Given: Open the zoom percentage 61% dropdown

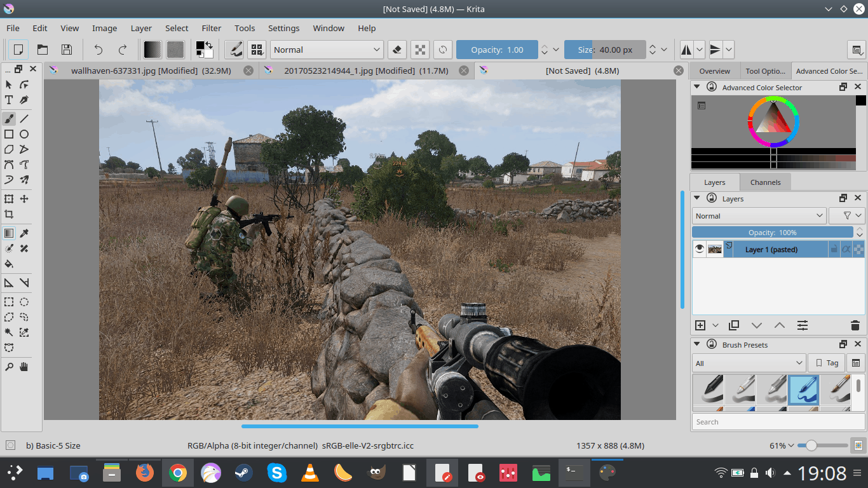Looking at the screenshot, I should 781,446.
